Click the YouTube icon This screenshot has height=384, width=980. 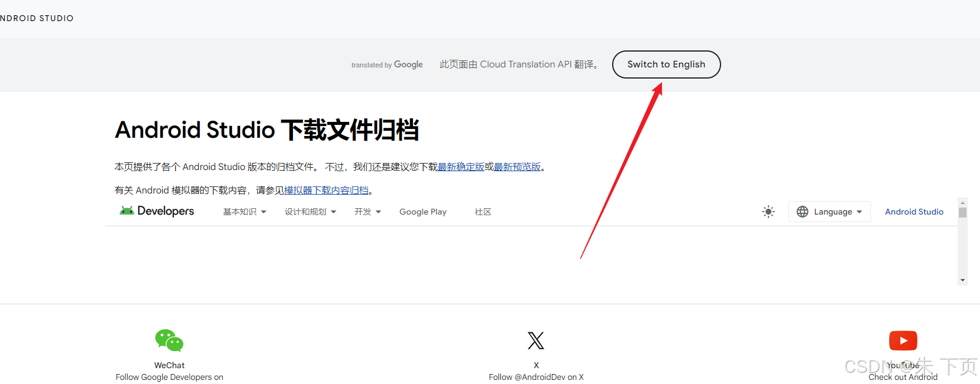point(903,341)
